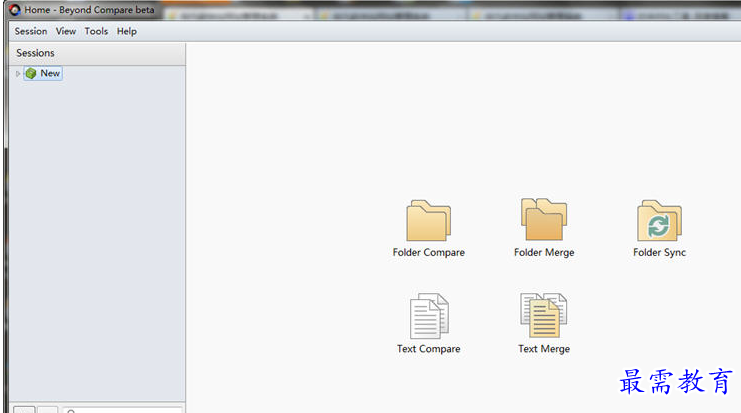
Task: Click the Sessions panel header
Action: [x=97, y=53]
